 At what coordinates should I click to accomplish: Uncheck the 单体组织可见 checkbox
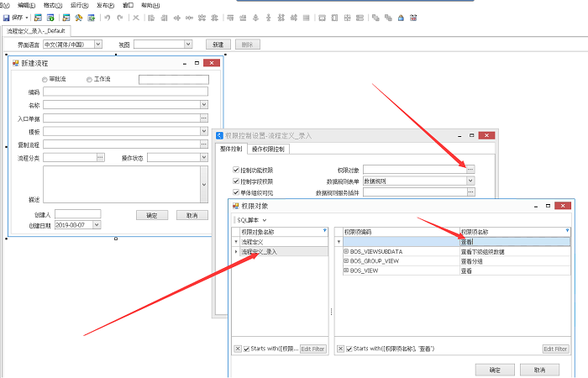[237, 192]
